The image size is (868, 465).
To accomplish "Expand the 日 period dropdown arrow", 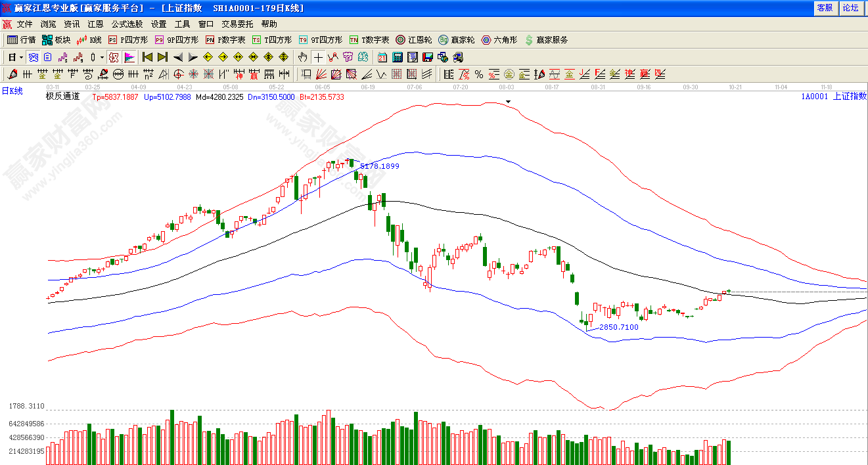I will click(22, 57).
